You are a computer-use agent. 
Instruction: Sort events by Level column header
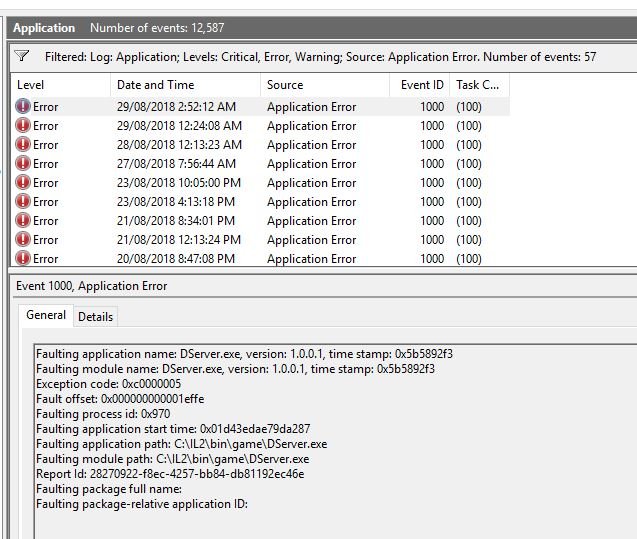[31, 85]
